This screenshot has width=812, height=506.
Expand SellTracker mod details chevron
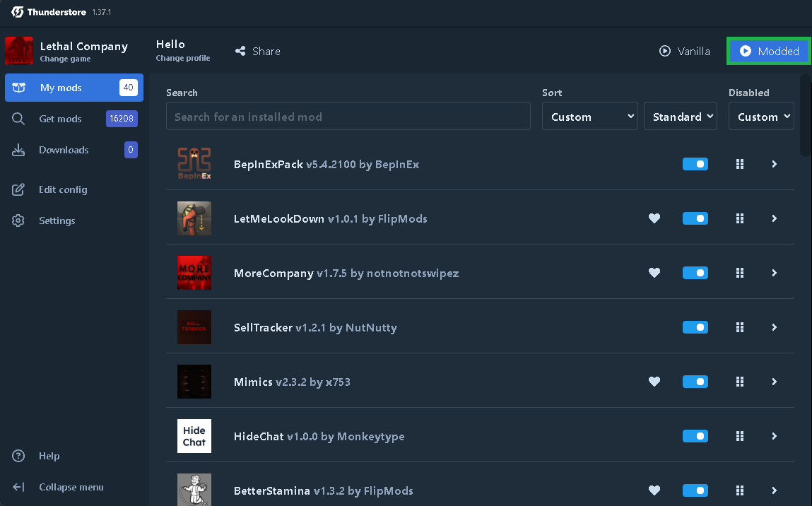[775, 327]
